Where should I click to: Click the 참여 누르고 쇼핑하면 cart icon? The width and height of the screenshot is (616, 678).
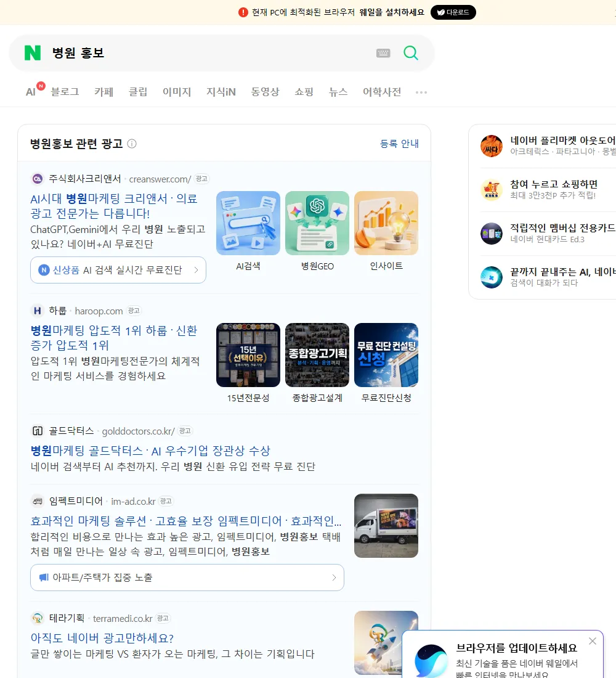point(492,189)
